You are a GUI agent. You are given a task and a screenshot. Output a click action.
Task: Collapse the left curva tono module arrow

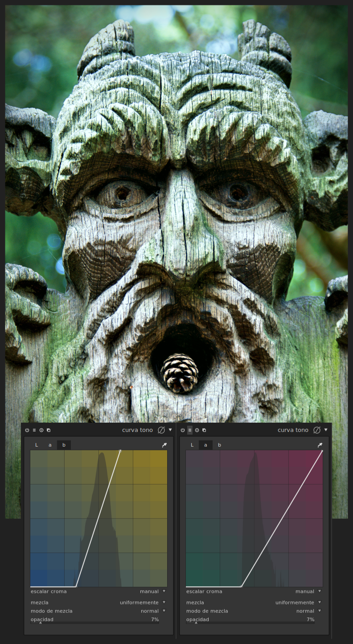pyautogui.click(x=170, y=430)
